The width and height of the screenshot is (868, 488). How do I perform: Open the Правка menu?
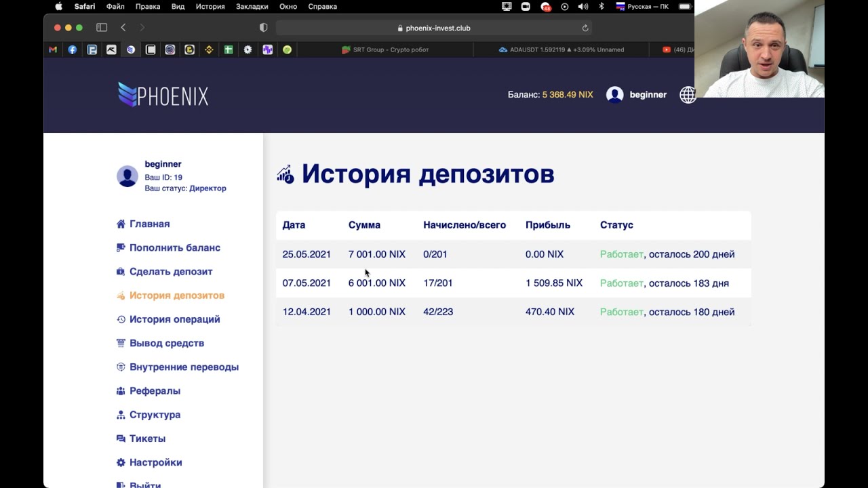click(148, 7)
